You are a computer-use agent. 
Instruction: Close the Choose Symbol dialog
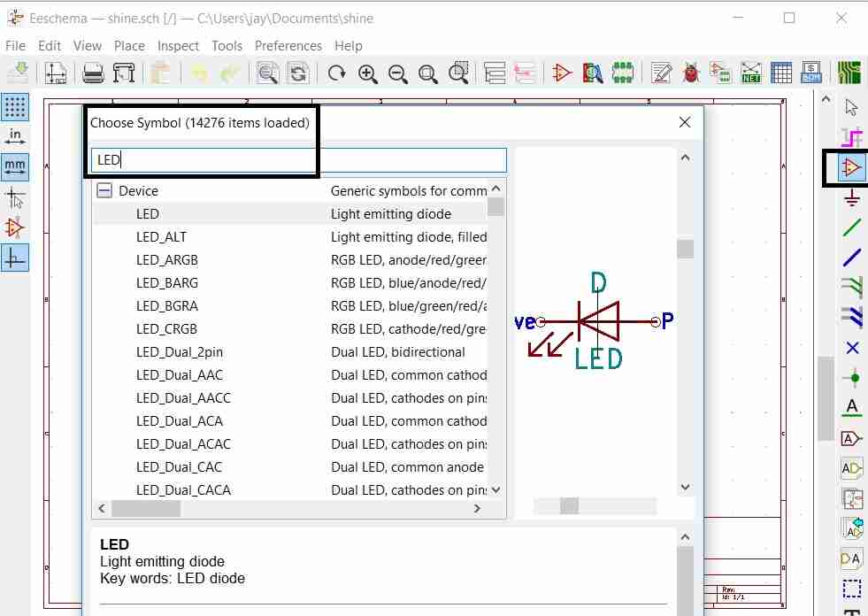[685, 122]
